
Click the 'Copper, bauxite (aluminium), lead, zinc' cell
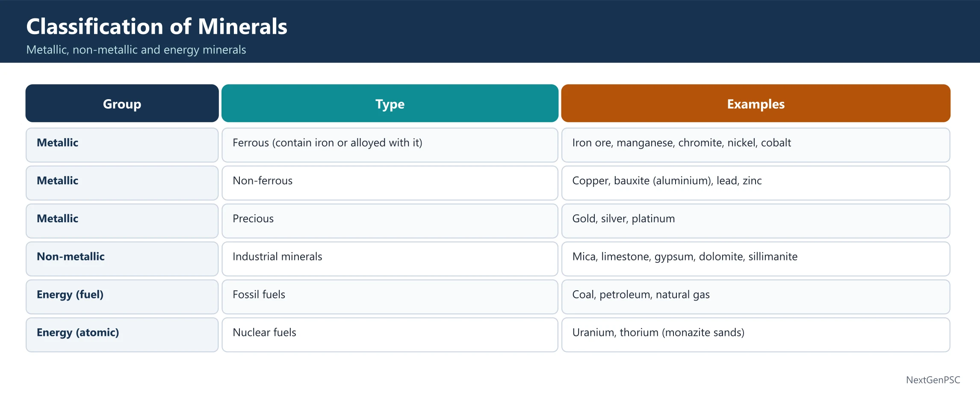point(756,183)
